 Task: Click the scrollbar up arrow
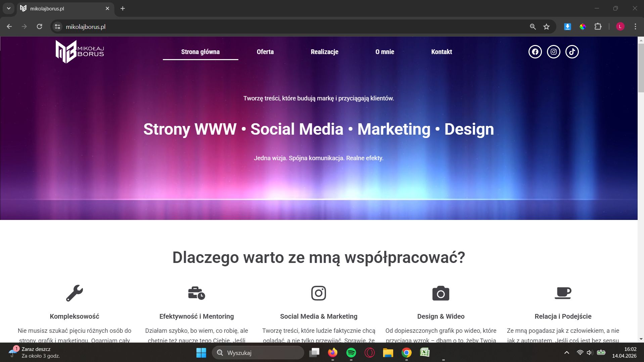tap(641, 40)
